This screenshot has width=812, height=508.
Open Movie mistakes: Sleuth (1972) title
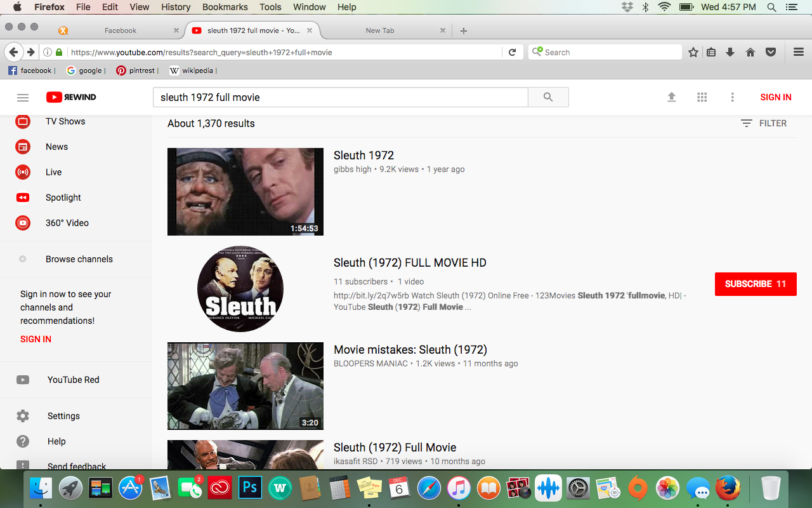click(410, 350)
